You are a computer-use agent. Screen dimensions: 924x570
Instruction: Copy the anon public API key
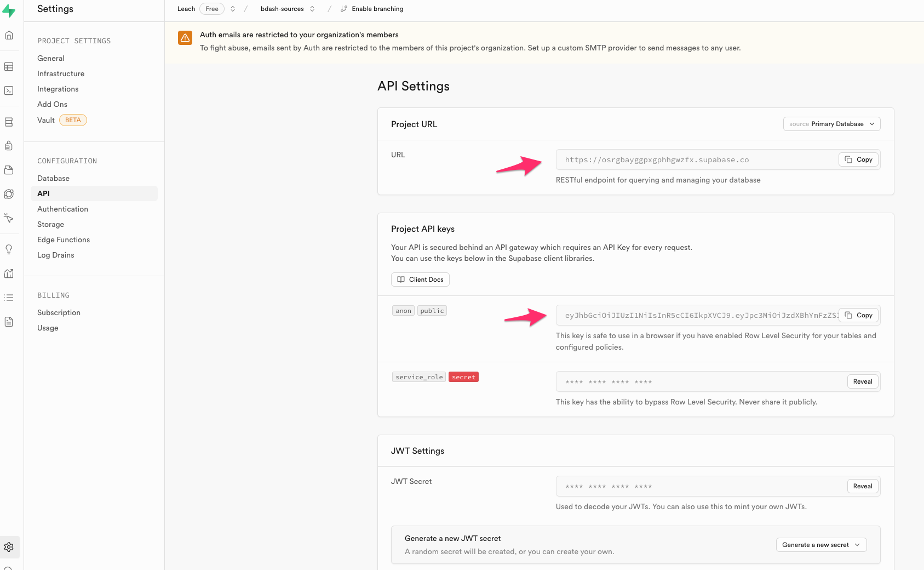[x=858, y=315]
